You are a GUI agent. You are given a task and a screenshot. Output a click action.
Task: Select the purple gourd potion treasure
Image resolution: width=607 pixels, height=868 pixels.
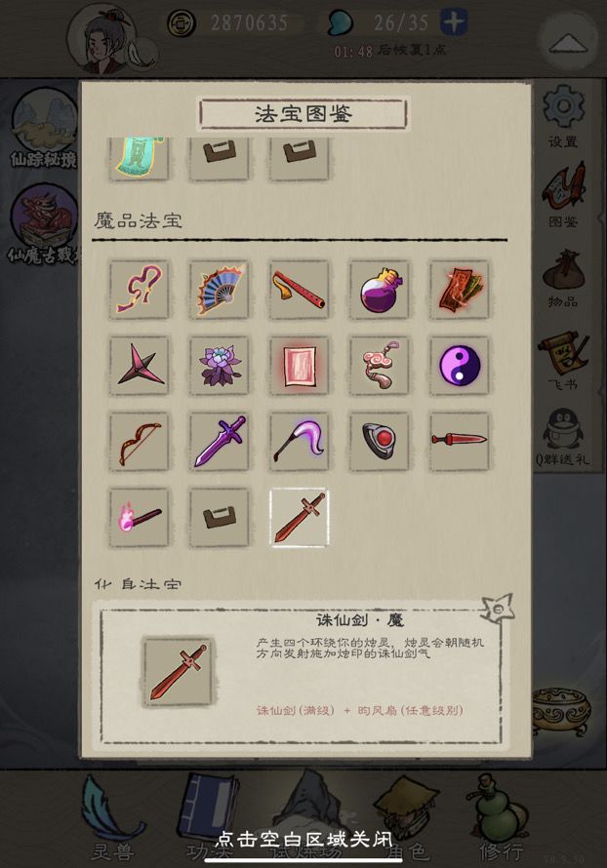pos(379,290)
